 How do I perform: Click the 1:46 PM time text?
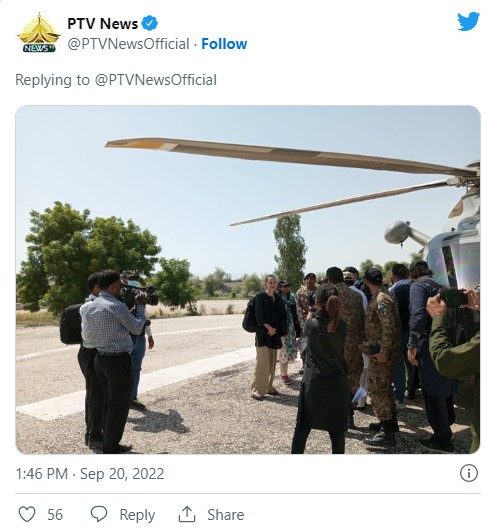tap(42, 474)
